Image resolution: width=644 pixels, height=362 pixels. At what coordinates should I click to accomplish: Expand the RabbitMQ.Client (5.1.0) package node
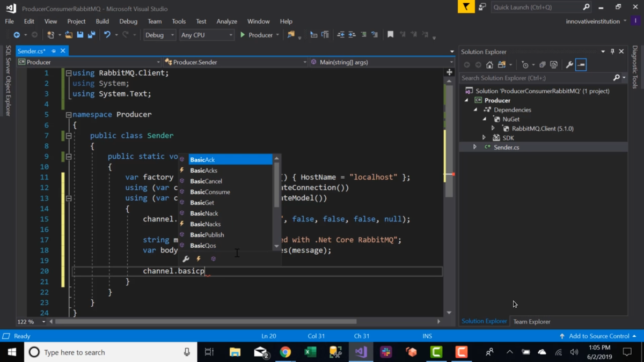[493, 129]
